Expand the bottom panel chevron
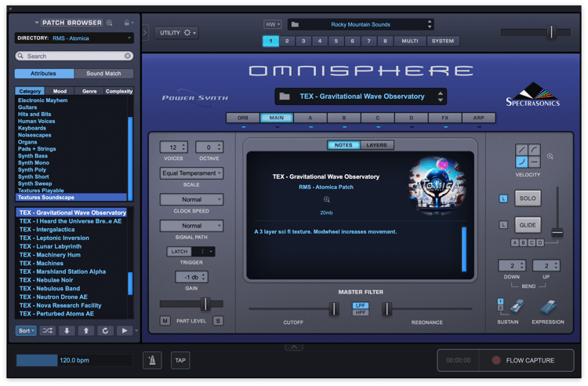 point(294,347)
